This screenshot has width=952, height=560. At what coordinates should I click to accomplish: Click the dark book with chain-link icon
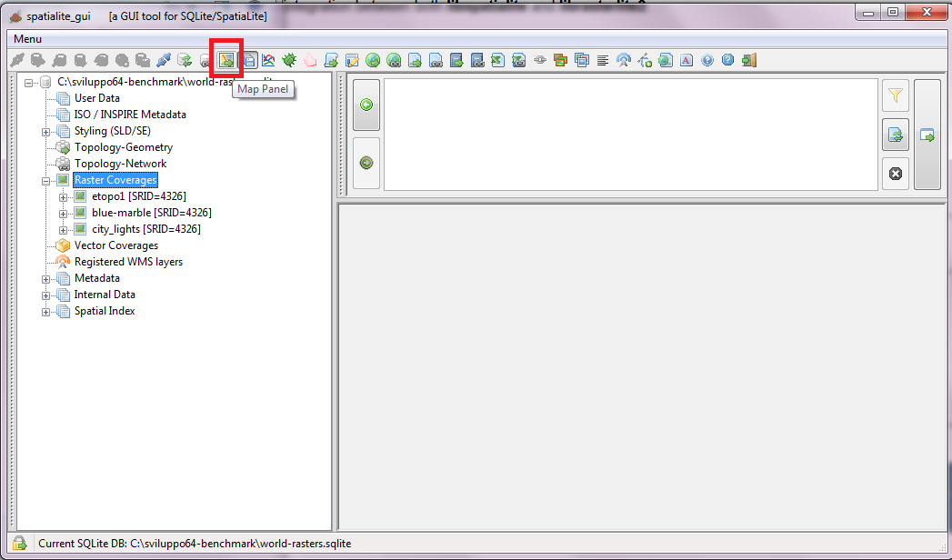click(x=477, y=60)
